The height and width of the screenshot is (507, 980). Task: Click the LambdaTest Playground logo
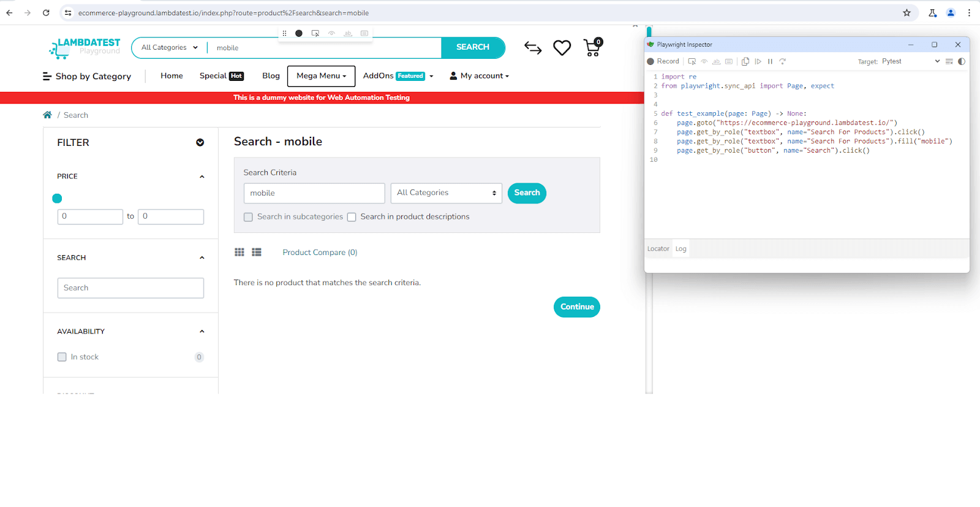[85, 48]
